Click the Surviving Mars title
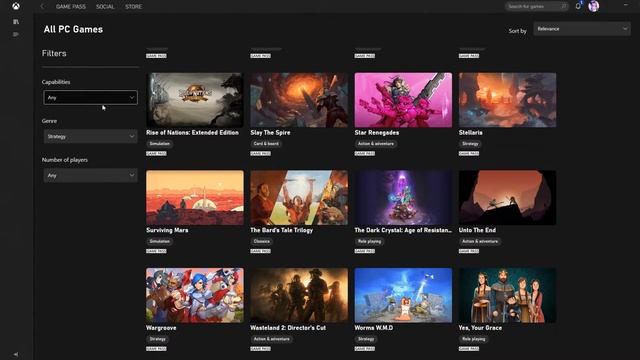Image resolution: width=640 pixels, height=360 pixels. (x=167, y=230)
